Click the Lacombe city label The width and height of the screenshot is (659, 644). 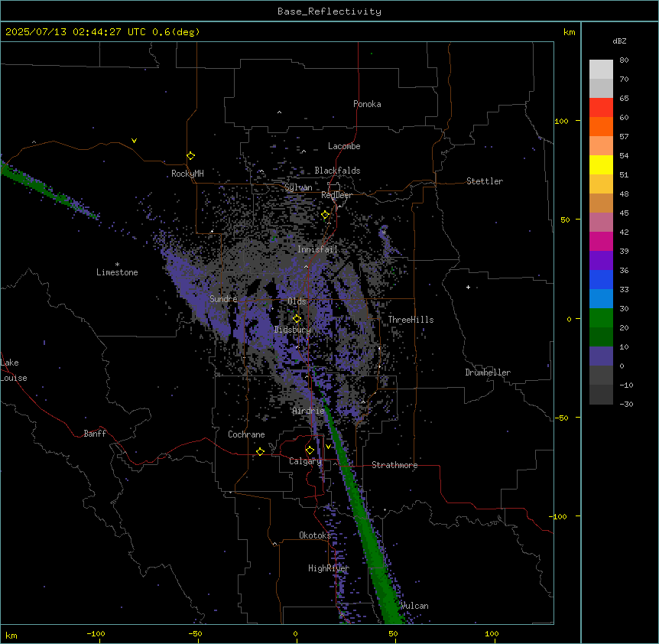(x=344, y=146)
